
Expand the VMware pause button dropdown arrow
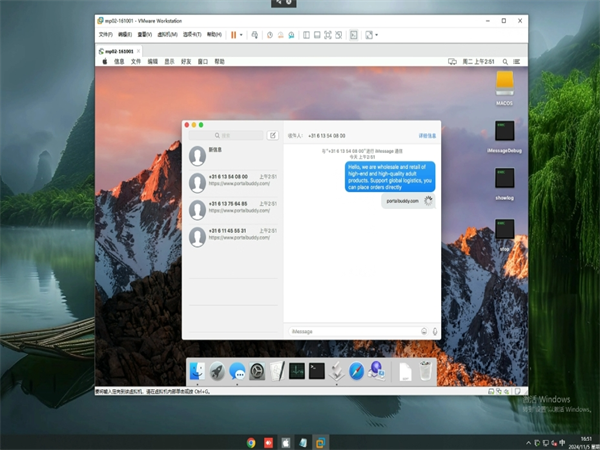tap(241, 34)
